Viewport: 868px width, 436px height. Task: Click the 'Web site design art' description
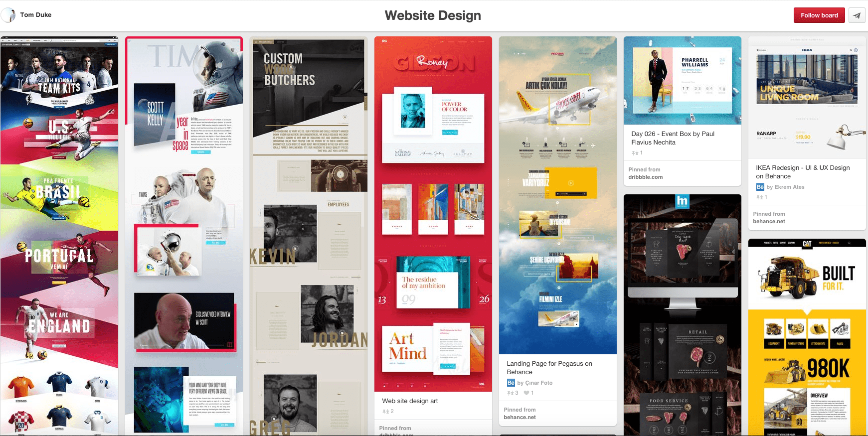click(410, 401)
